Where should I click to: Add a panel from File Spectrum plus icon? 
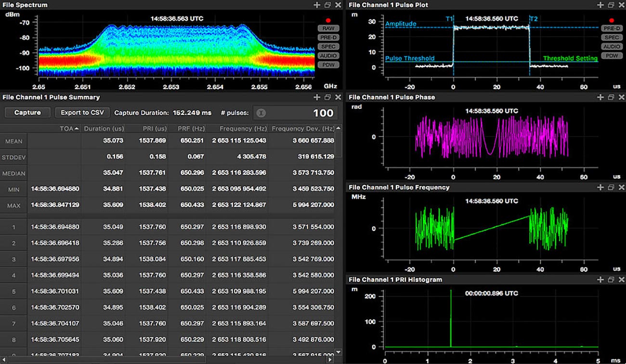click(x=316, y=5)
